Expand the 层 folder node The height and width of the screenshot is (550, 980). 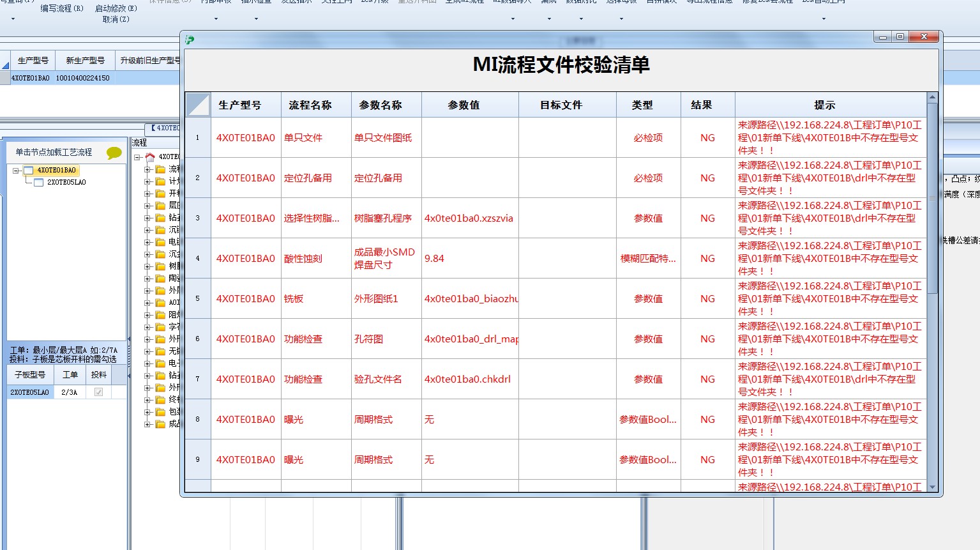coord(147,206)
